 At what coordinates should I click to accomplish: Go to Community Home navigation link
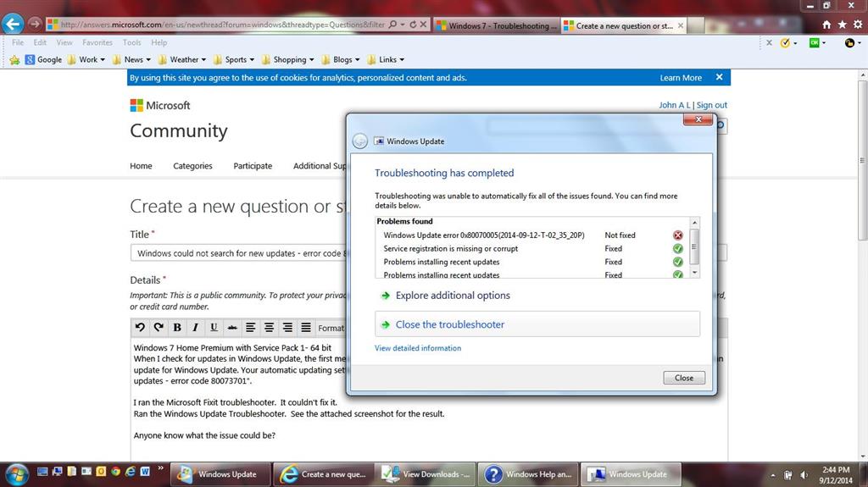pos(142,166)
